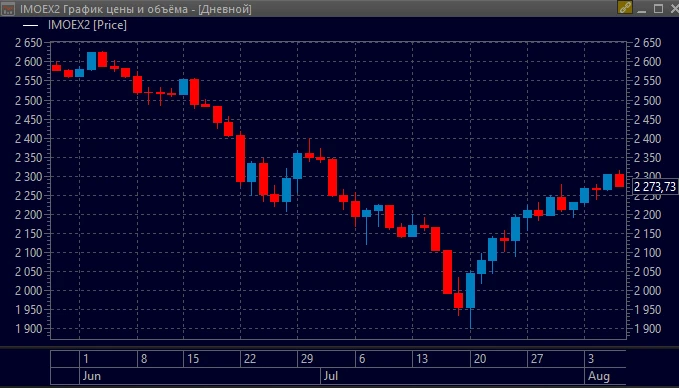Toggle the yellow chain link icon
Screen dimensions: 679x388
click(625, 8)
